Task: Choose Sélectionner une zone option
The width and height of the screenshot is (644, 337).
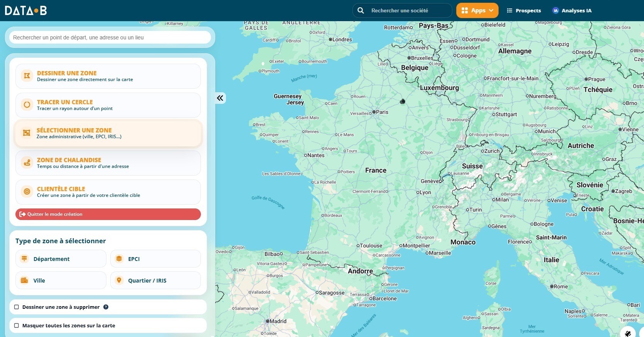Action: [x=108, y=133]
